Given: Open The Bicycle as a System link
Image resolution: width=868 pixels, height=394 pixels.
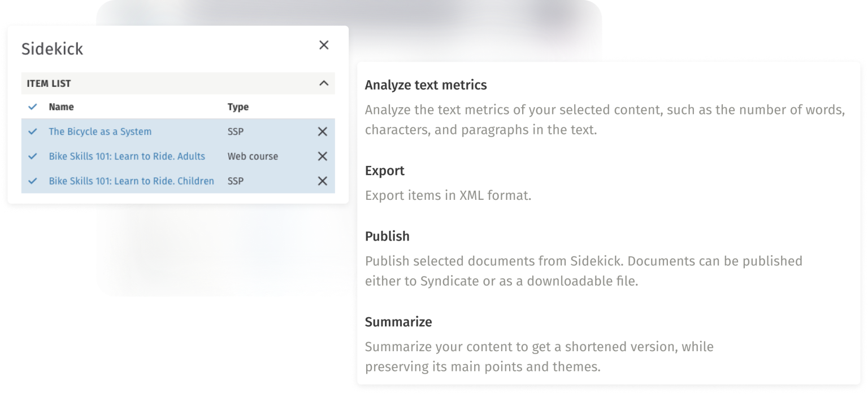Looking at the screenshot, I should [100, 132].
